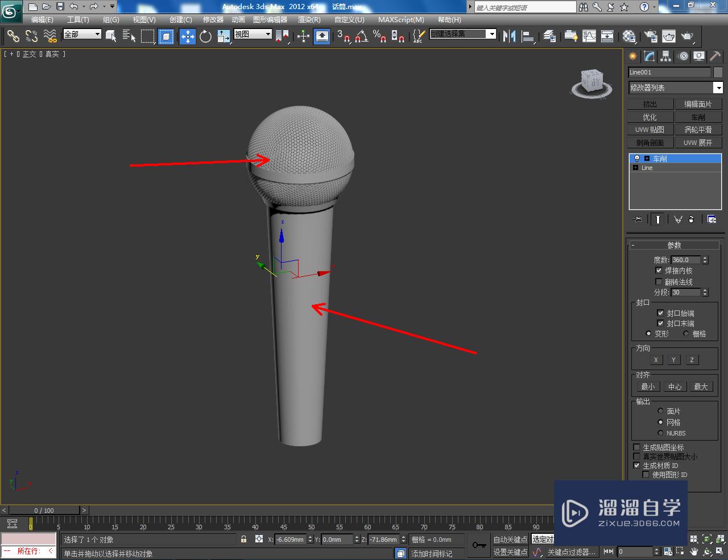
Task: Switch to the Display panel tab
Action: point(699,56)
